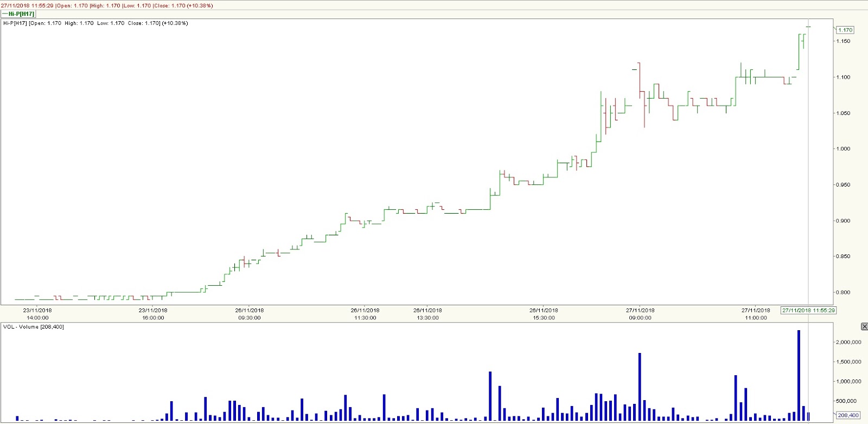This screenshot has height=424, width=868.
Task: Click the 2,000,000 volume axis label
Action: pyautogui.click(x=848, y=342)
